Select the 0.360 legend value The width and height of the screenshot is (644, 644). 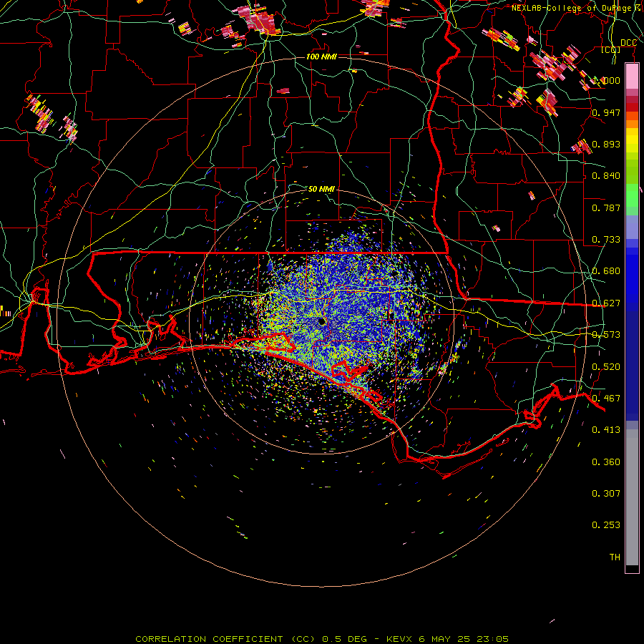tap(606, 462)
